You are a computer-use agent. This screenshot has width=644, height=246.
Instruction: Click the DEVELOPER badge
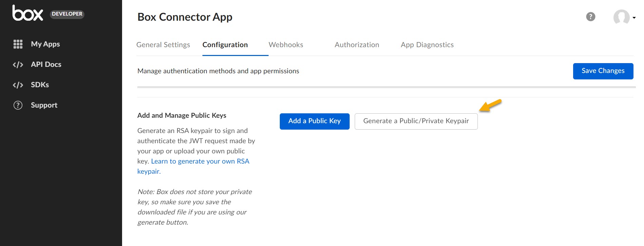coord(67,14)
